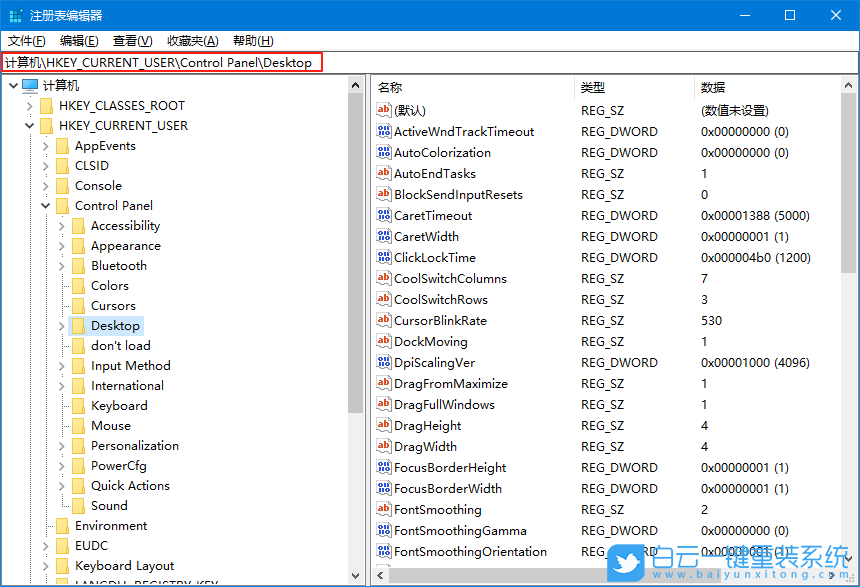
Task: Click the ab string icon beside CursorBlinkRate
Action: pos(383,320)
